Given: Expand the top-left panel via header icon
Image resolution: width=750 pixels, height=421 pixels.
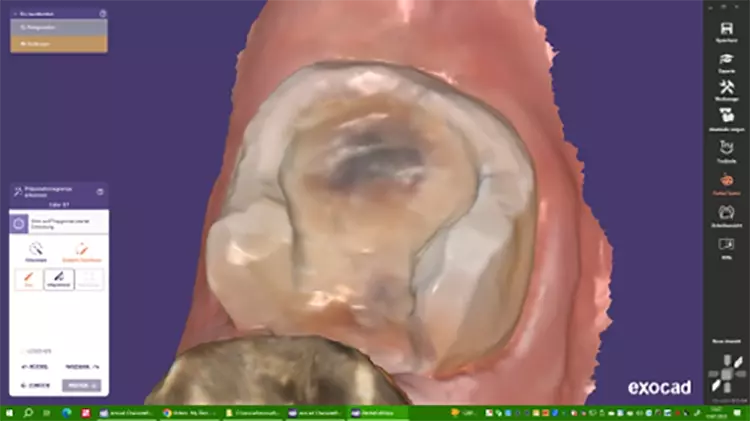Looking at the screenshot, I should coord(102,14).
